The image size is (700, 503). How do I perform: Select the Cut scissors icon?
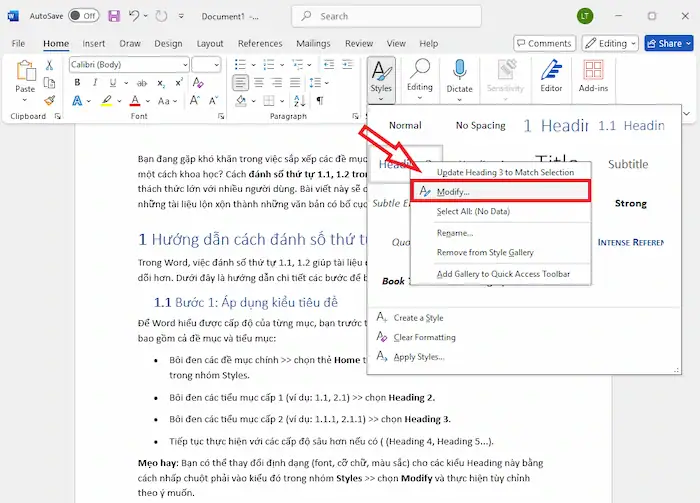coord(49,64)
